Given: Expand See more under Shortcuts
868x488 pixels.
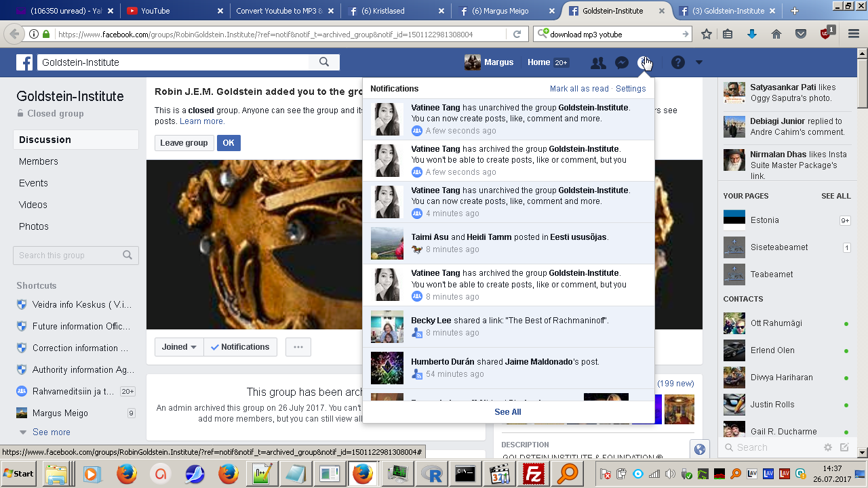Looking at the screenshot, I should (x=51, y=432).
